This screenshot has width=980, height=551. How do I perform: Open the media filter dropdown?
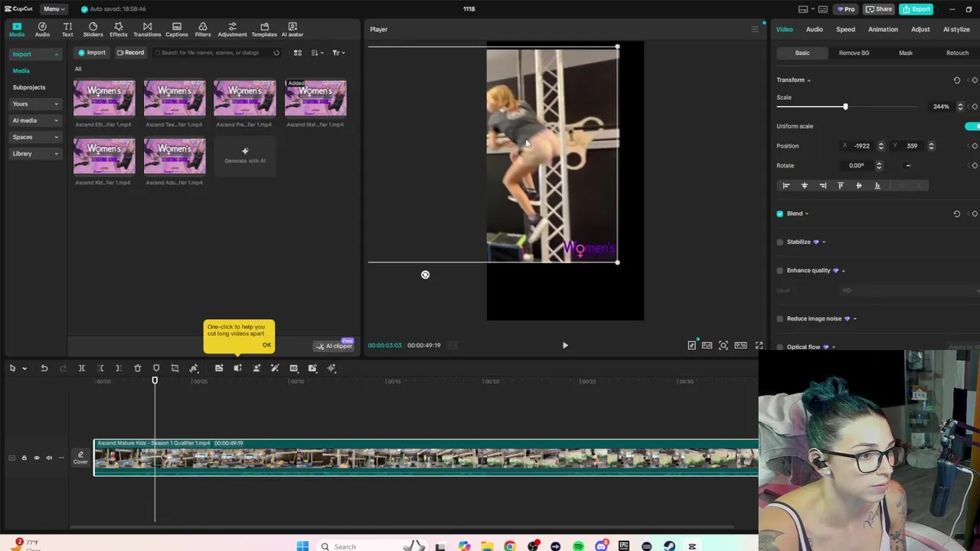pyautogui.click(x=338, y=53)
